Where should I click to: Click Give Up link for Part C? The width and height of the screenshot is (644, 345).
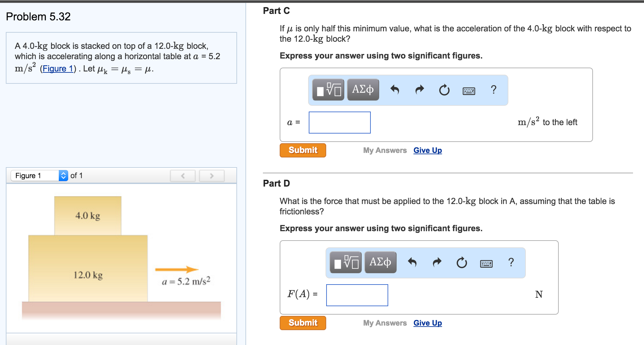(428, 150)
